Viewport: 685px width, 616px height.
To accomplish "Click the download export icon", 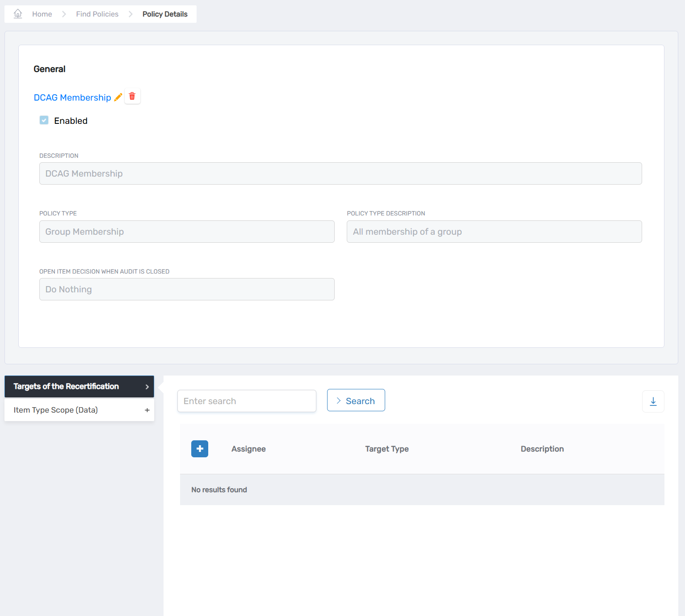I will (x=653, y=401).
